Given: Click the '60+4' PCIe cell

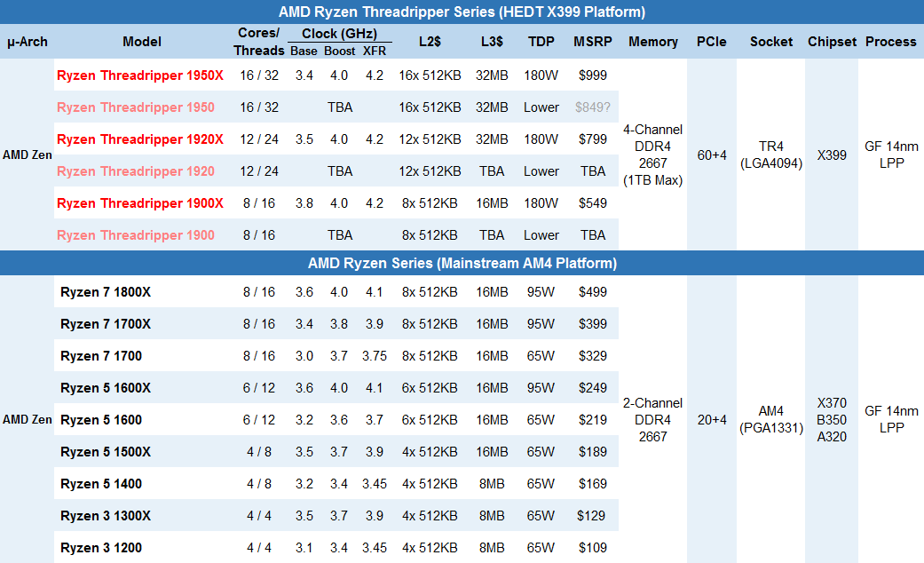Looking at the screenshot, I should [712, 155].
